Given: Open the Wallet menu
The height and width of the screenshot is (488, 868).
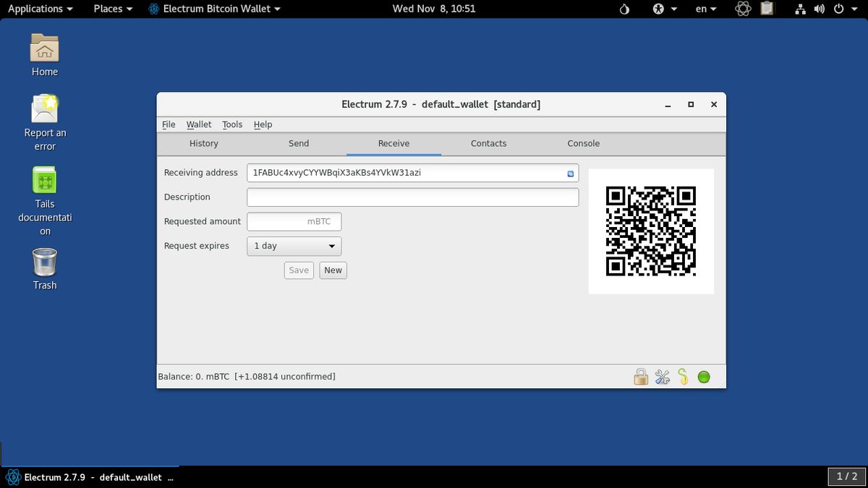Looking at the screenshot, I should click(x=199, y=124).
